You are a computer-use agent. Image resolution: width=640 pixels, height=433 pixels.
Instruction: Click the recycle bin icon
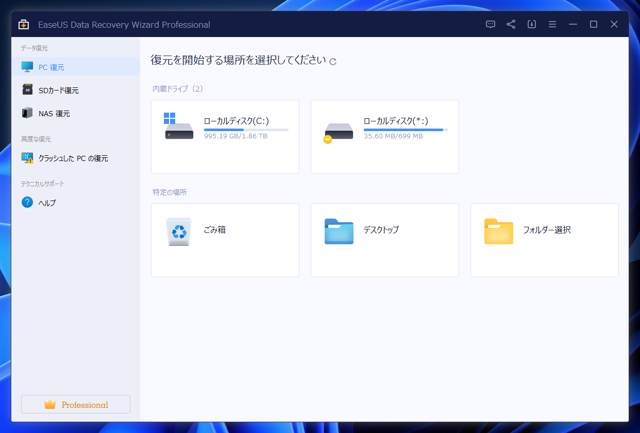[x=179, y=231]
